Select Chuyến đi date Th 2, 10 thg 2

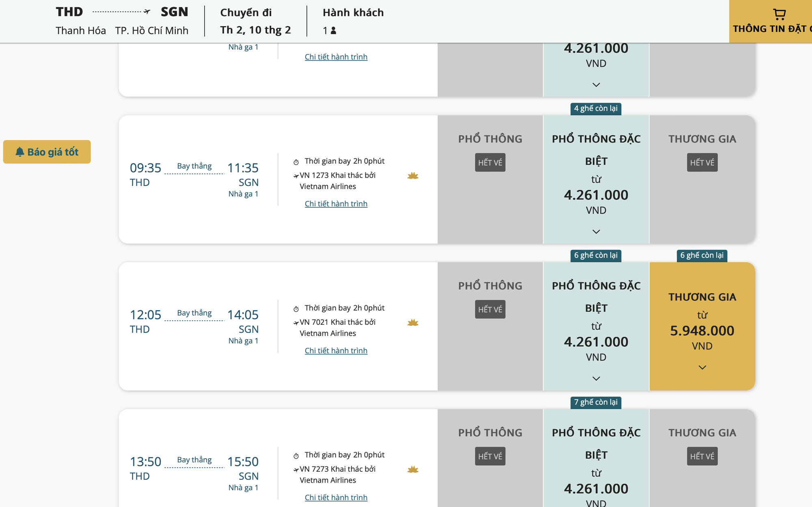click(255, 30)
